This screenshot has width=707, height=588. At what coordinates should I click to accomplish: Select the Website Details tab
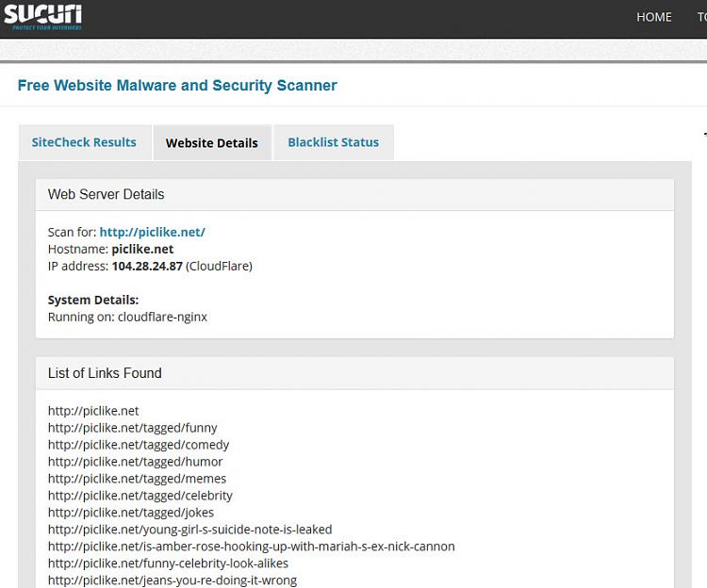pyautogui.click(x=212, y=143)
